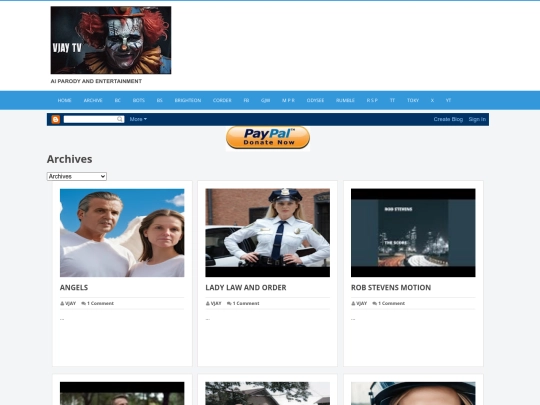Open BRIGHTEON navigation link
The width and height of the screenshot is (540, 405).
point(188,101)
